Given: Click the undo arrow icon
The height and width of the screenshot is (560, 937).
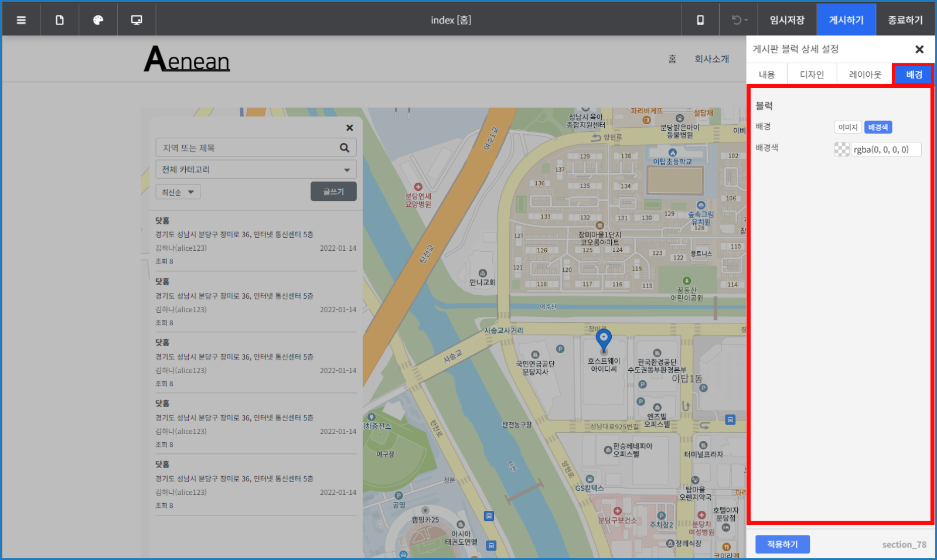Looking at the screenshot, I should 737,20.
